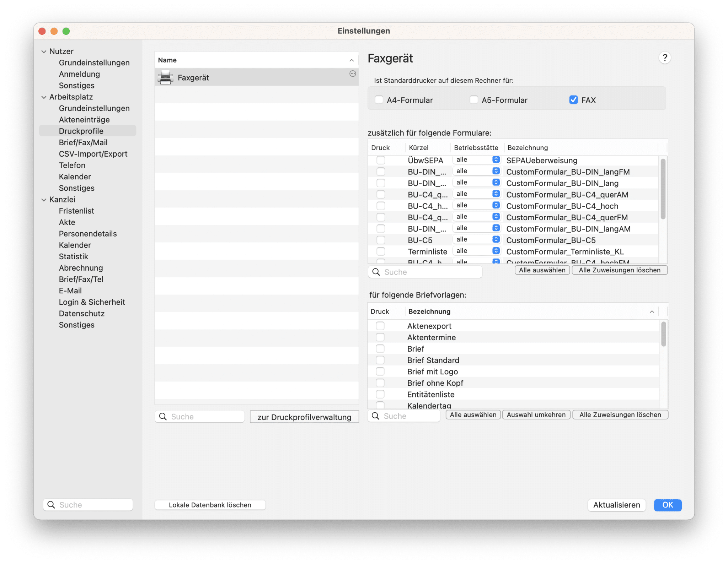
Task: Toggle sort on Briefvorlagen Bezeichnung column
Action: pos(532,311)
